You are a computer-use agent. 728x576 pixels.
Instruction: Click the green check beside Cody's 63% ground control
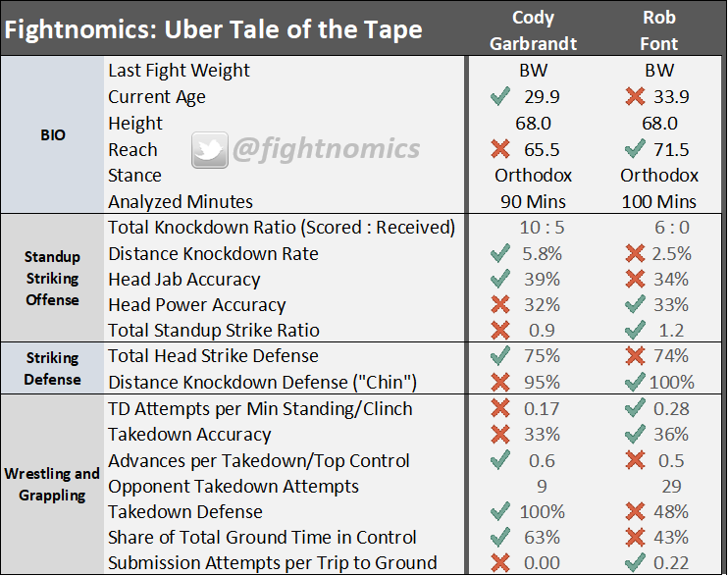tap(500, 537)
